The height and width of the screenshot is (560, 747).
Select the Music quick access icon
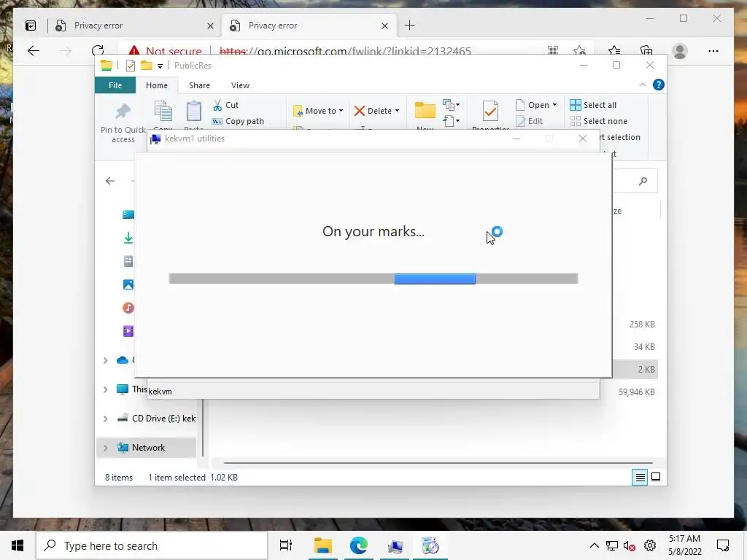[x=128, y=308]
